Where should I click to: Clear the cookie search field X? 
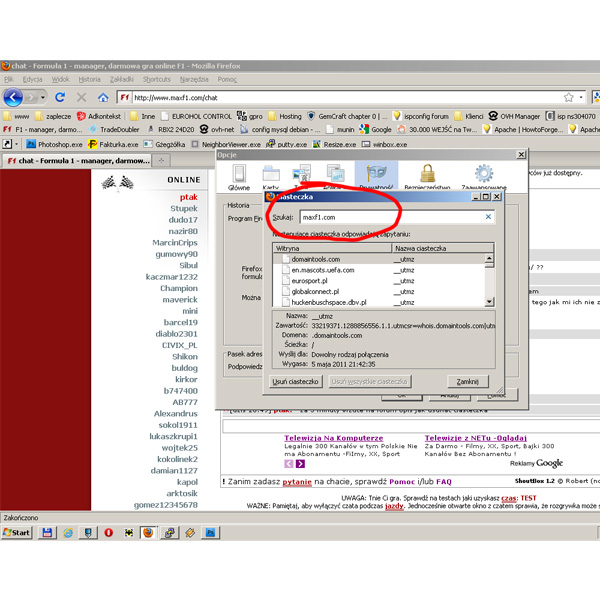tap(488, 217)
